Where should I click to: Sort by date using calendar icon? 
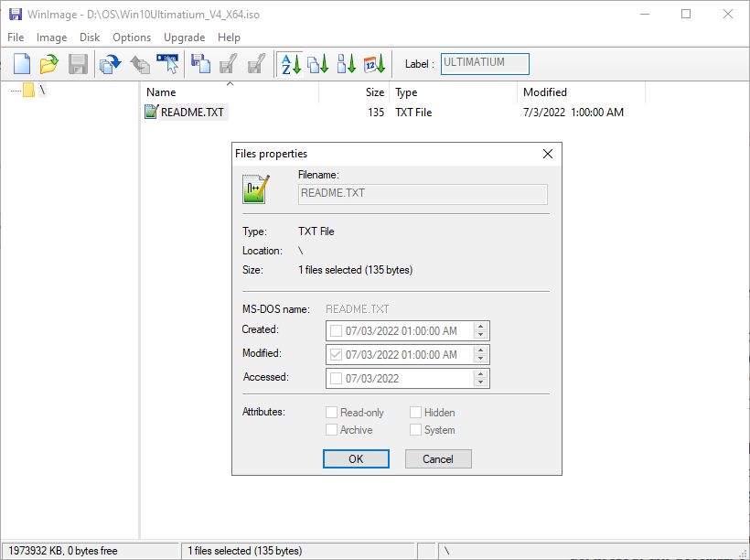coord(374,64)
